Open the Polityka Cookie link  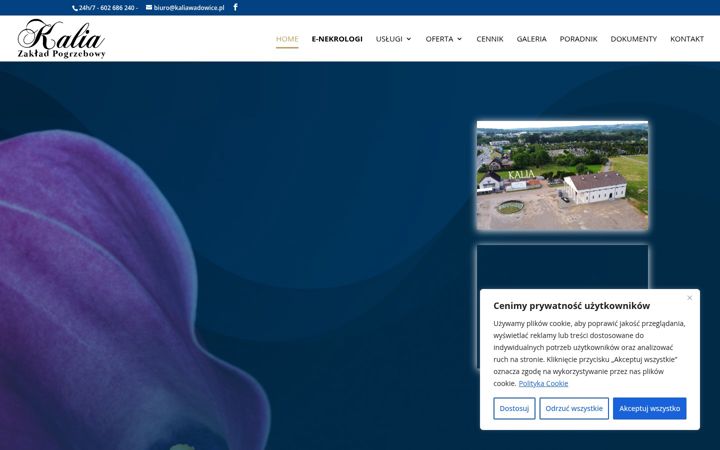543,383
